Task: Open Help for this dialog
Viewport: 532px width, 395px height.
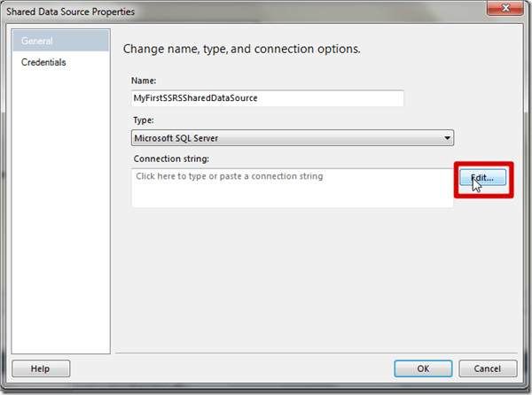Action: click(x=40, y=368)
